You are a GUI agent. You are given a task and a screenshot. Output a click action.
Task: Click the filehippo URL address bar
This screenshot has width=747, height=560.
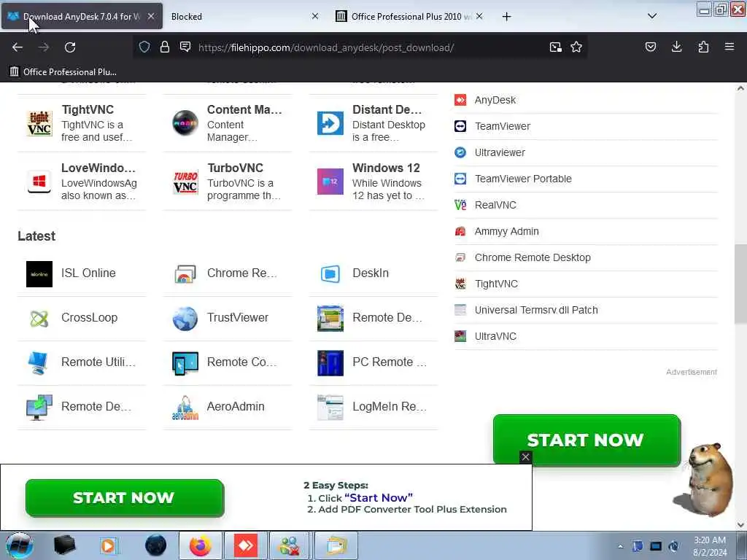click(326, 47)
